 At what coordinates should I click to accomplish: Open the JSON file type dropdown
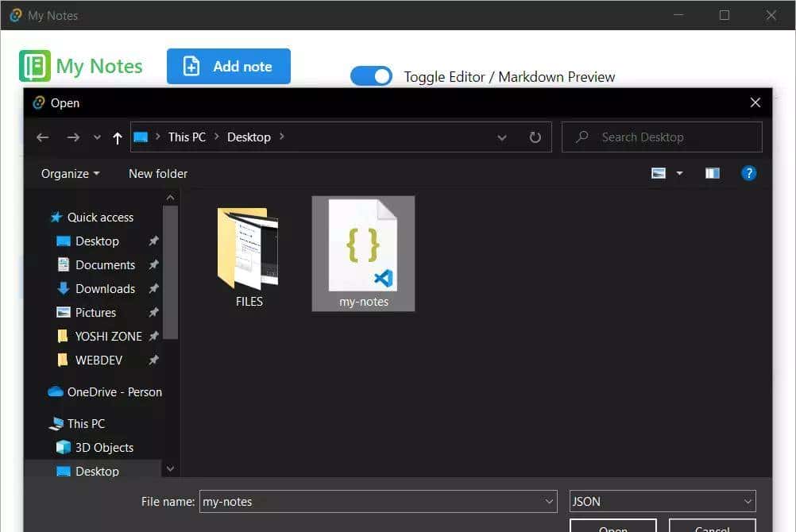pyautogui.click(x=662, y=501)
